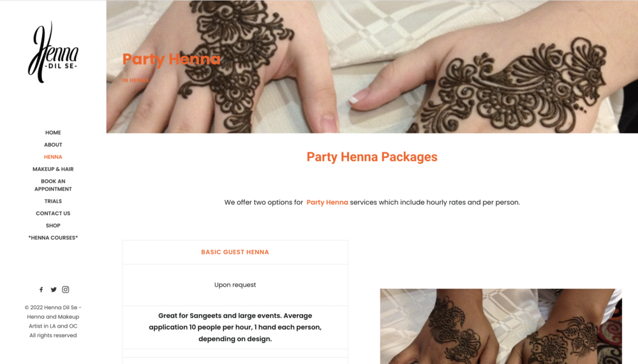This screenshot has height=364, width=638.
Task: Select the Henna menu item
Action: coord(53,157)
